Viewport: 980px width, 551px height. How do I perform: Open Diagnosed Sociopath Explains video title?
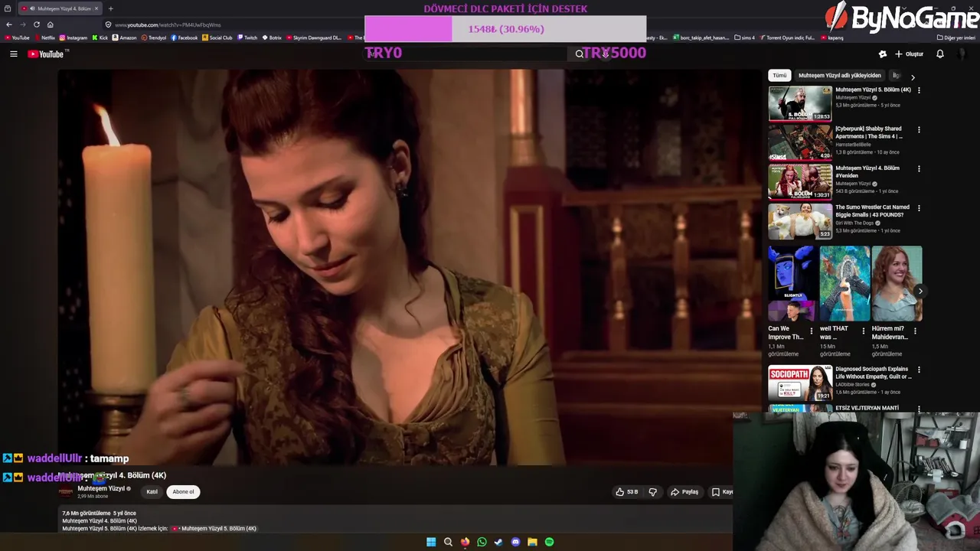coord(873,373)
